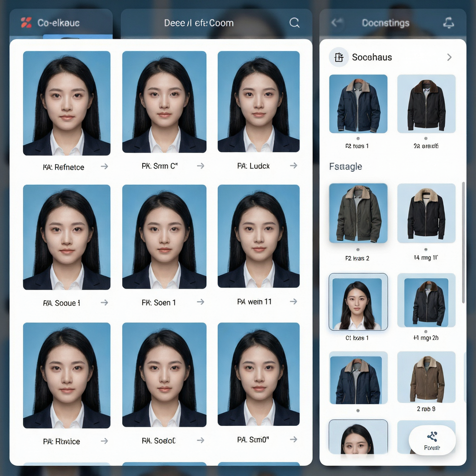This screenshot has width=476, height=476.
Task: Open search with the magnifier icon
Action: (294, 23)
